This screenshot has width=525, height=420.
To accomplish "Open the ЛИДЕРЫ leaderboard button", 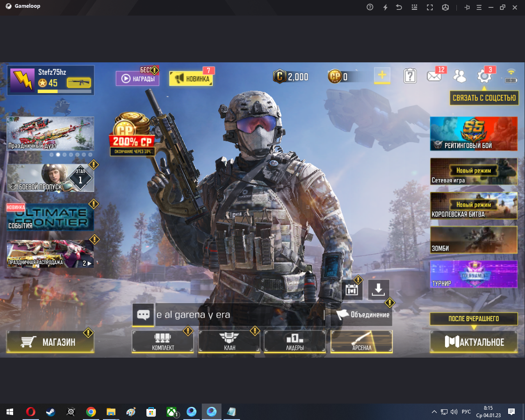I will tap(295, 342).
